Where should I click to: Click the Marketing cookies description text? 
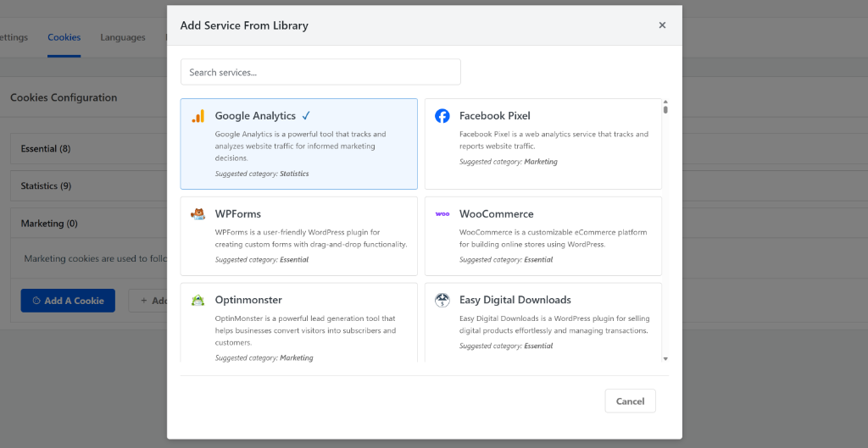pyautogui.click(x=95, y=258)
